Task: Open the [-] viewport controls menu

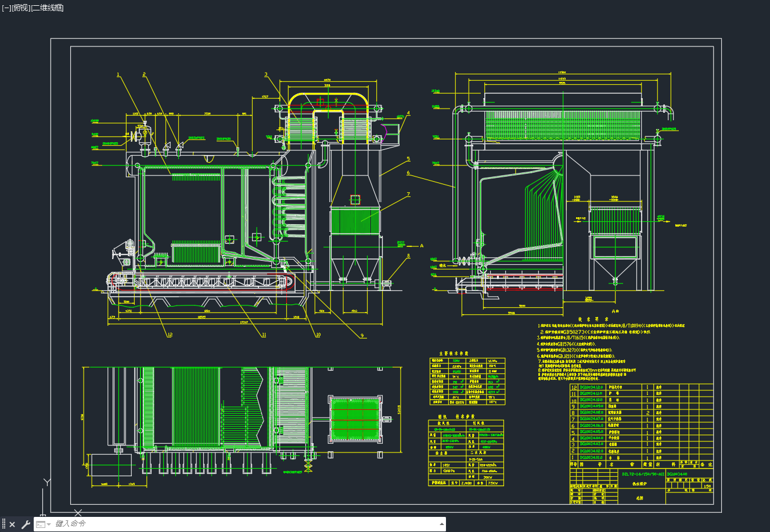Action: (x=6, y=8)
